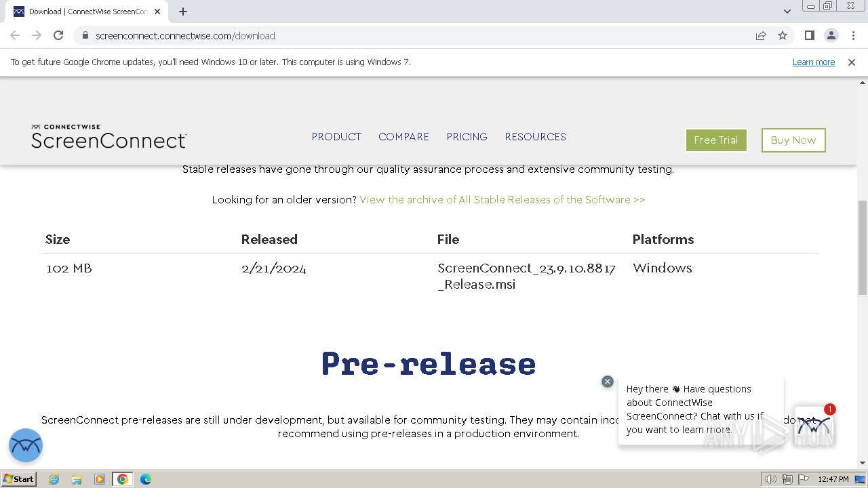The image size is (868, 488).
Task: Open the tab search dropdown arrow
Action: point(787,12)
